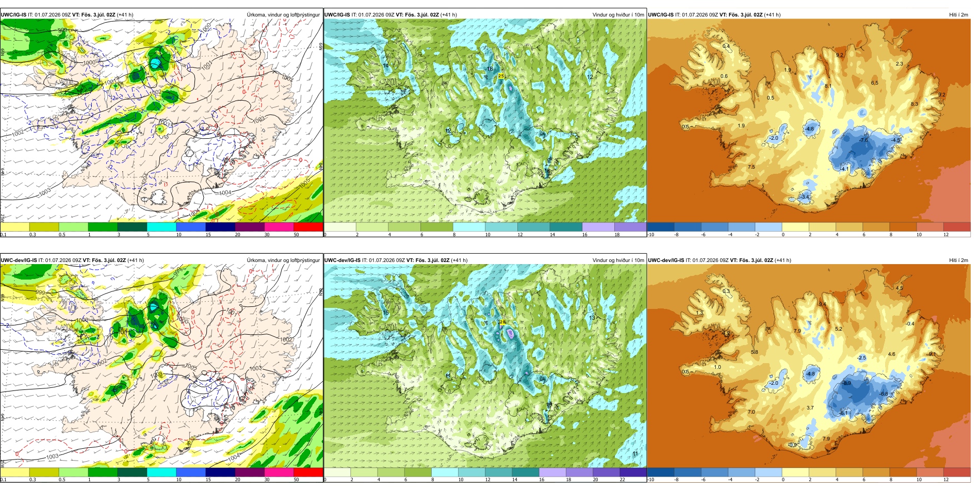Click 'Vindur og hviður í 10m' title of UWC-dev panel
Image resolution: width=980 pixels, height=490 pixels.
pos(618,260)
